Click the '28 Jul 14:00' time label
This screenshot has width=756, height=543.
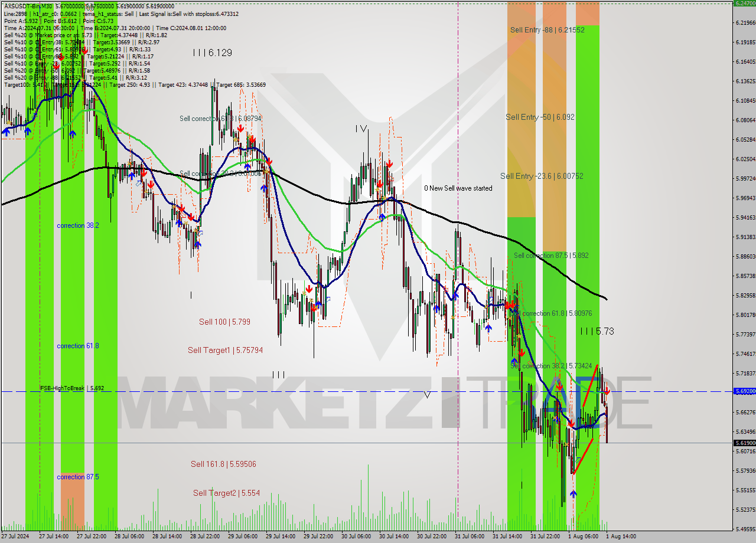pos(167,537)
